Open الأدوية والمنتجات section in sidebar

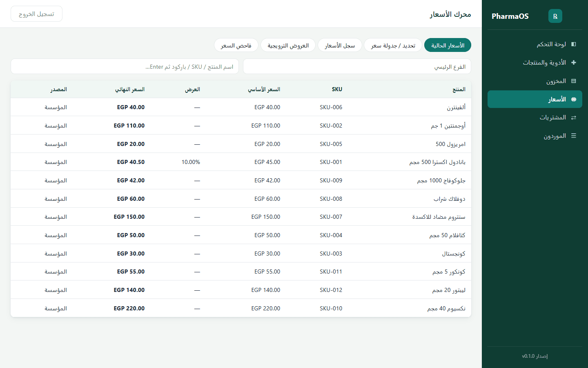coord(535,63)
